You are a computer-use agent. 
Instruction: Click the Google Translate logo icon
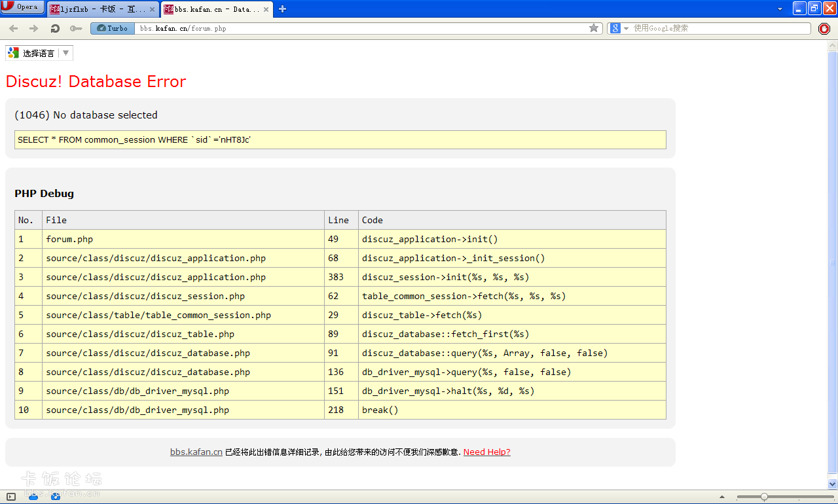pos(14,53)
